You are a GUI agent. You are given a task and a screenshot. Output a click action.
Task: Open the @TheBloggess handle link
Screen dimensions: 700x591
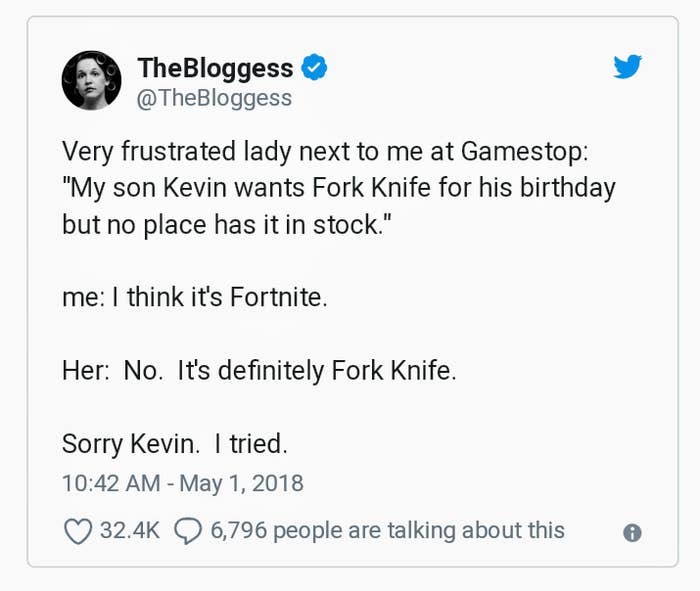(214, 98)
